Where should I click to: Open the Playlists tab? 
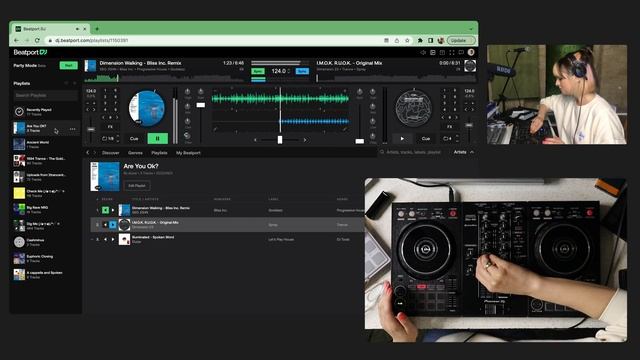pyautogui.click(x=159, y=153)
